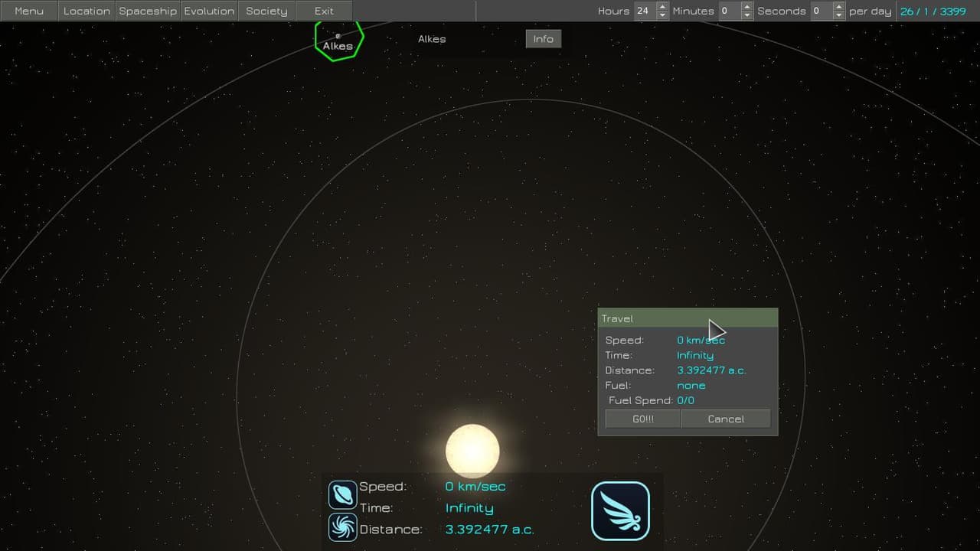Decrease the Hours value with down arrow
Viewport: 980px width, 551px height.
pos(662,15)
